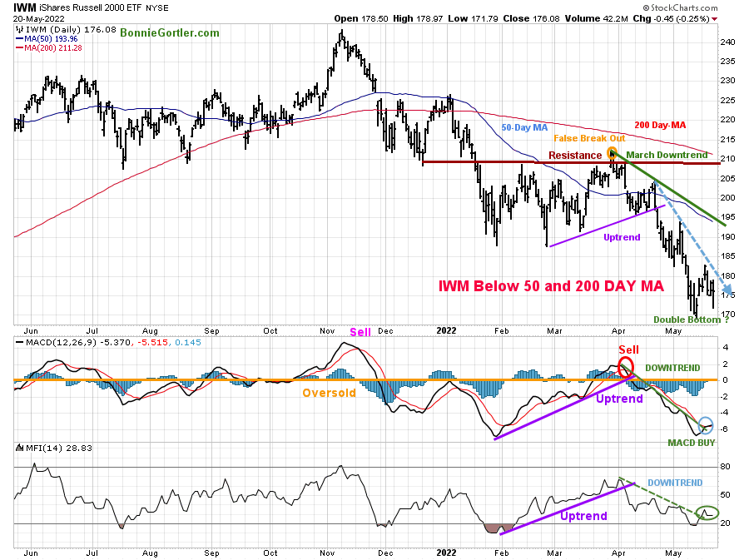Click the 210 price axis label
This screenshot has height=560, width=749.
click(727, 159)
